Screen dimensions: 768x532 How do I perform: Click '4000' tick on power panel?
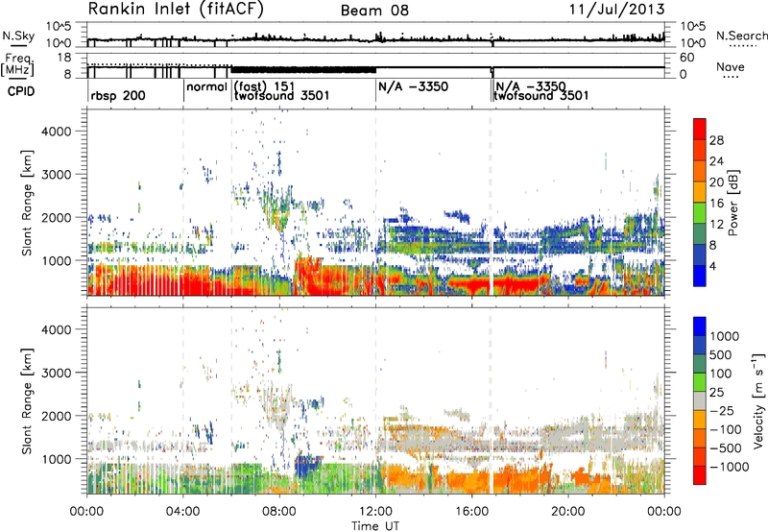[x=56, y=132]
